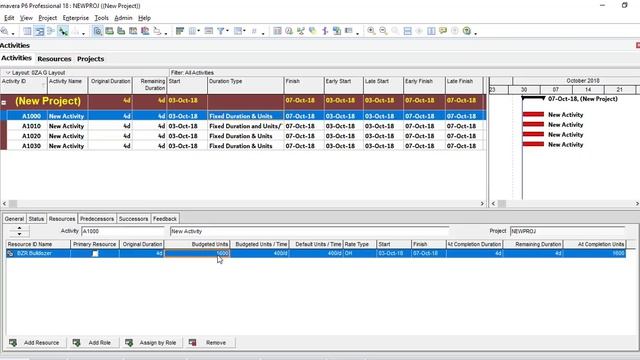The image size is (640, 360).
Task: Toggle the Activity Table view icon
Action: 27,31
